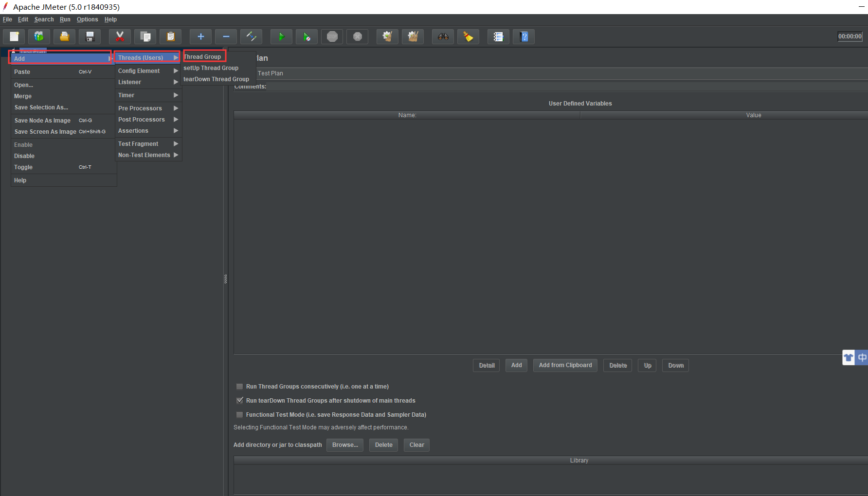
Task: Click the Reset Search broom icon
Action: [468, 36]
